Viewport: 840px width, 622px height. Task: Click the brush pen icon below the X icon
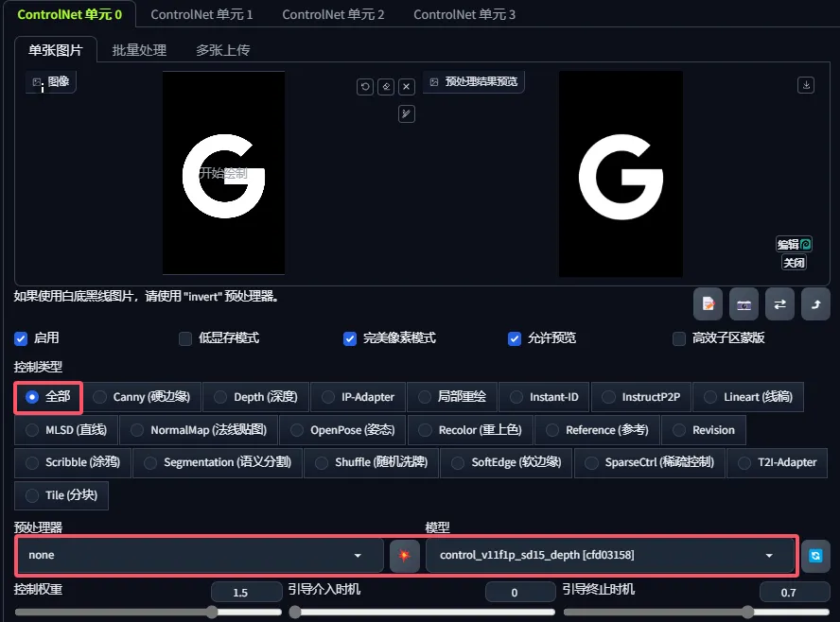click(x=407, y=113)
